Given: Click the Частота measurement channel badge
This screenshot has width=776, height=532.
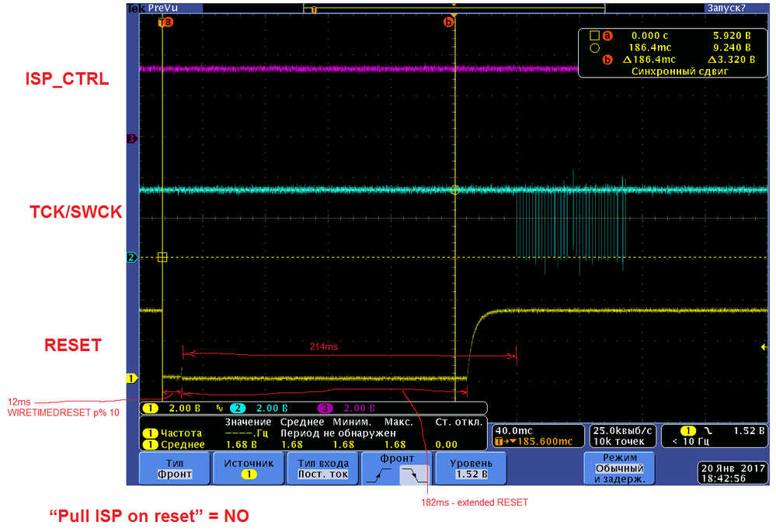Looking at the screenshot, I should (151, 433).
